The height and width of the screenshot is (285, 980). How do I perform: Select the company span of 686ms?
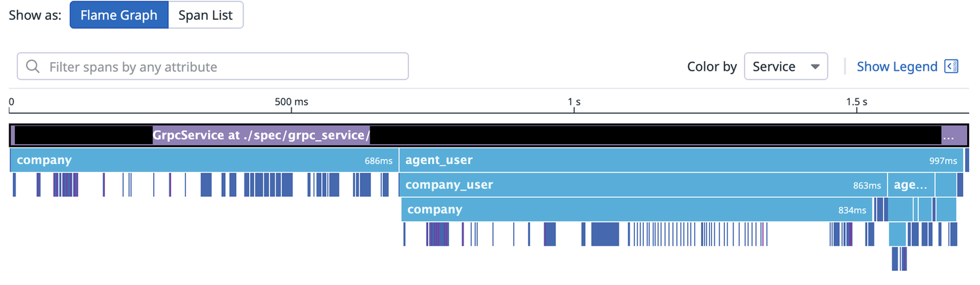[x=204, y=161]
